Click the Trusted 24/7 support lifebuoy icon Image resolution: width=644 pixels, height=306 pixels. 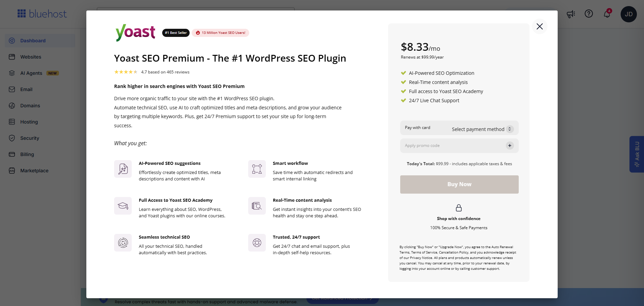point(257,243)
